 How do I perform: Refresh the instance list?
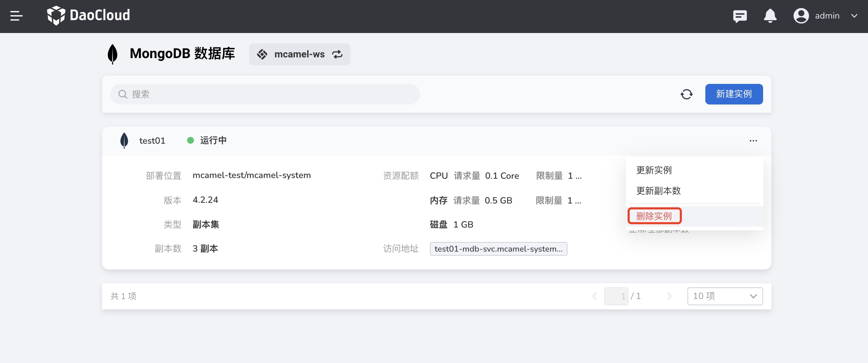pyautogui.click(x=686, y=94)
